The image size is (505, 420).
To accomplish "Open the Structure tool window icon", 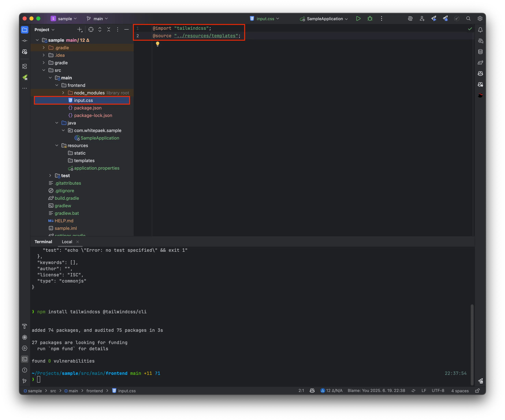I will click(24, 66).
